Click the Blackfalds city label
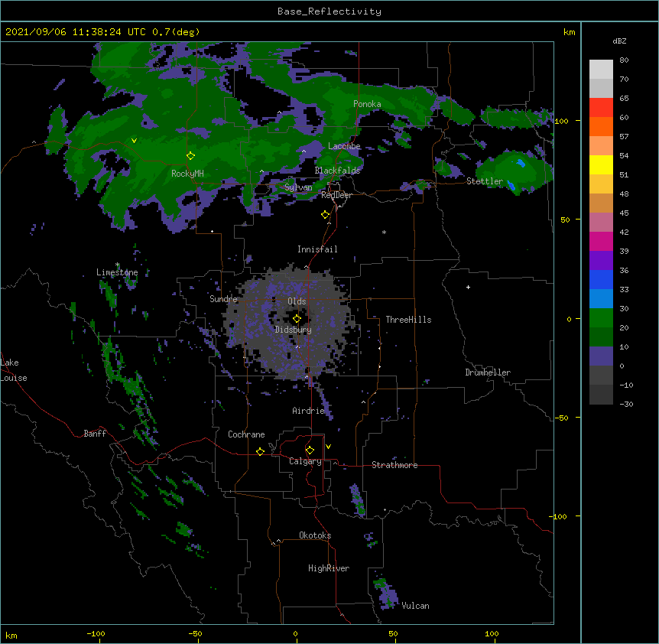Viewport: 659px width, 644px height. click(x=337, y=171)
